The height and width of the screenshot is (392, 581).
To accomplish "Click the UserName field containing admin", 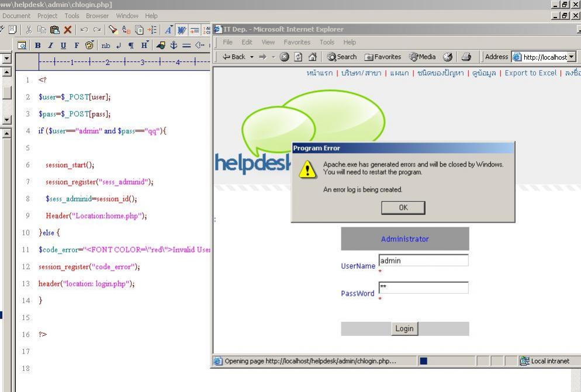I will coord(424,261).
